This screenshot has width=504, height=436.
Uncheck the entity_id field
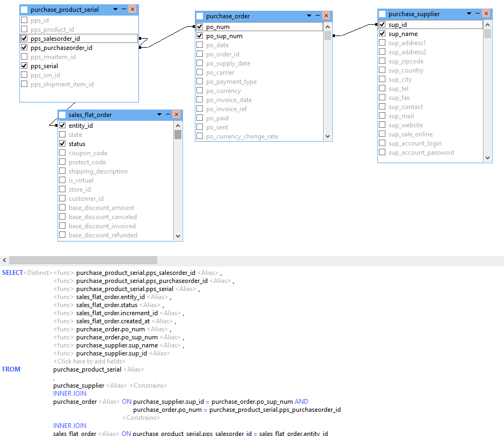coord(62,125)
